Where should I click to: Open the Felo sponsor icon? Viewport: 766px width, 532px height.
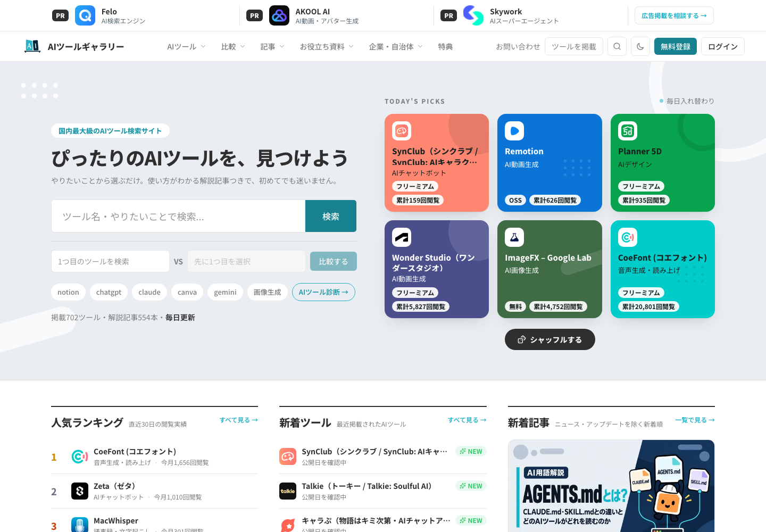coord(85,15)
